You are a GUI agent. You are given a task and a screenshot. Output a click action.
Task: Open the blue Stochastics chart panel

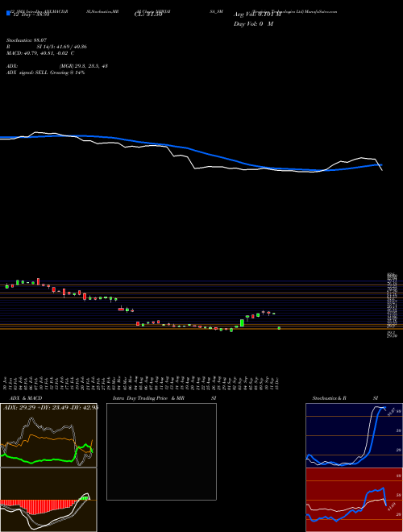pos(354,435)
